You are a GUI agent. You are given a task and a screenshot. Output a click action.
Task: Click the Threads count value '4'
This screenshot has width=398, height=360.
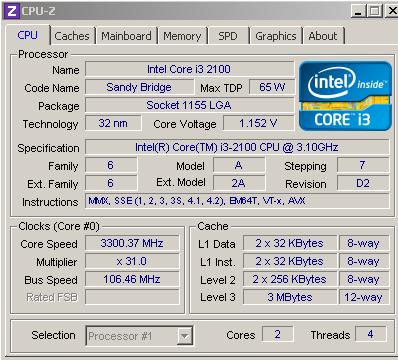click(x=371, y=334)
